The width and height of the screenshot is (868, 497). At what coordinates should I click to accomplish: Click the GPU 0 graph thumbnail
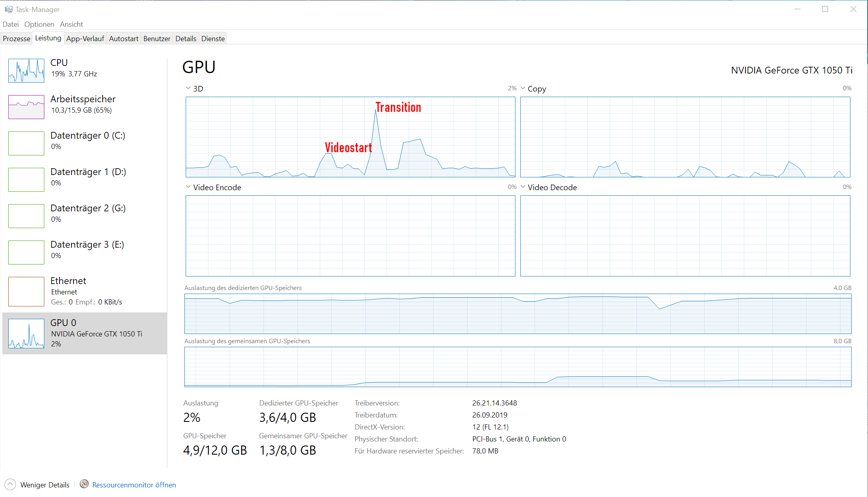point(26,334)
